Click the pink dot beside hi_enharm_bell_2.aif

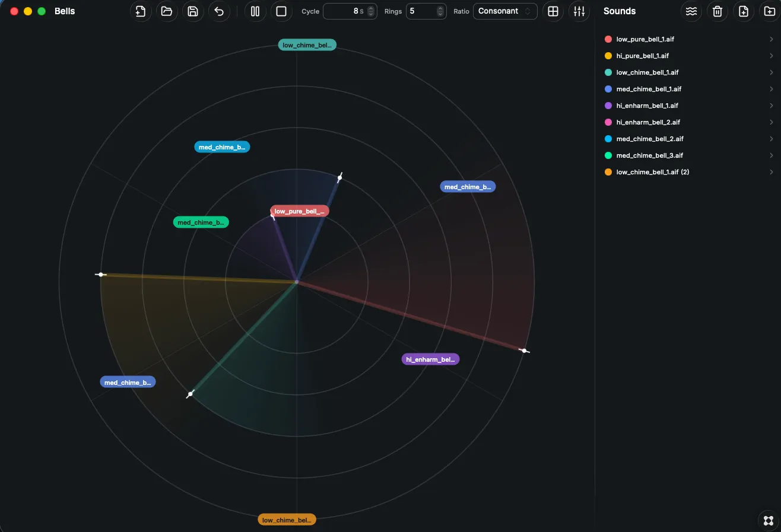pos(608,122)
